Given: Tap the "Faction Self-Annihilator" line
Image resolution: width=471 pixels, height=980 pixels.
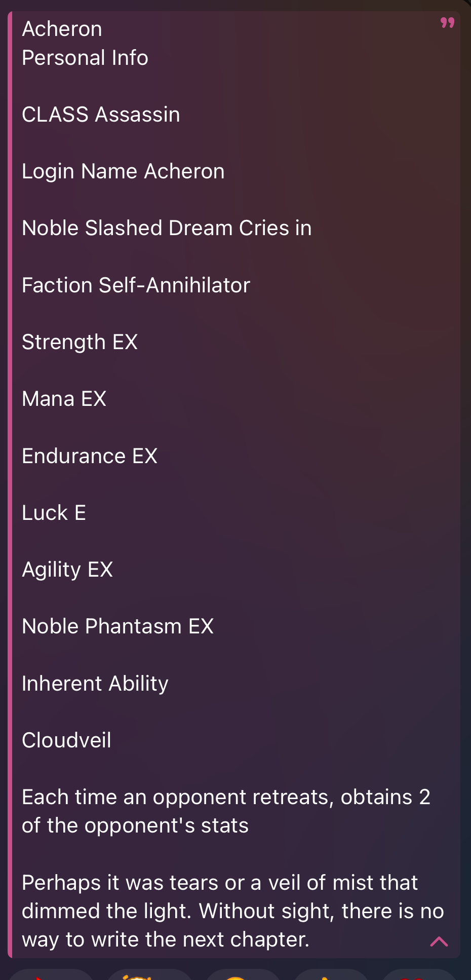Looking at the screenshot, I should click(136, 285).
